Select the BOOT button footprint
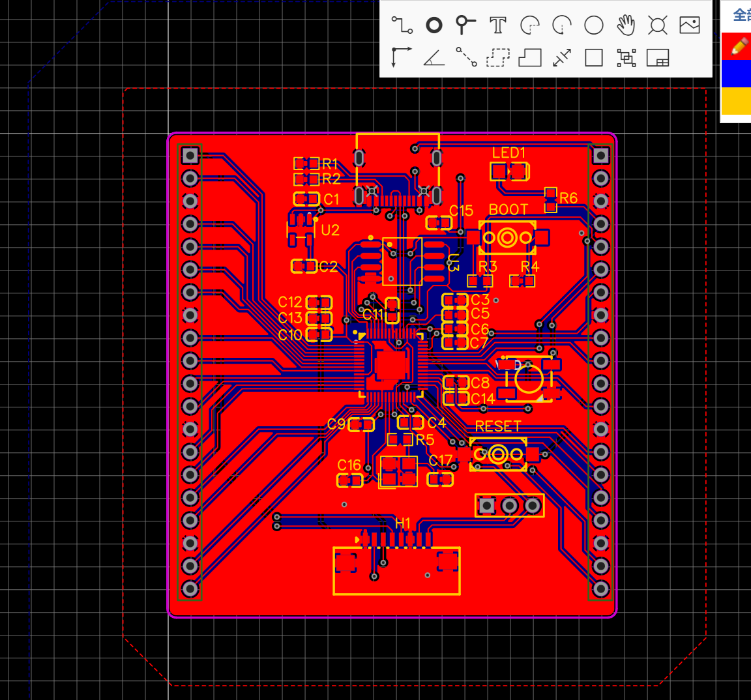Viewport: 751px width, 700px height. click(x=508, y=237)
